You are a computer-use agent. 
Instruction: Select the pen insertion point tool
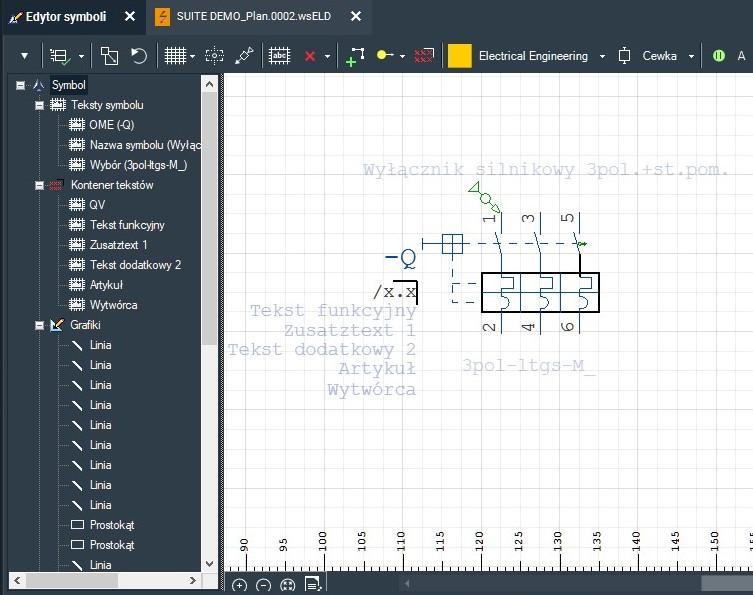[x=244, y=56]
